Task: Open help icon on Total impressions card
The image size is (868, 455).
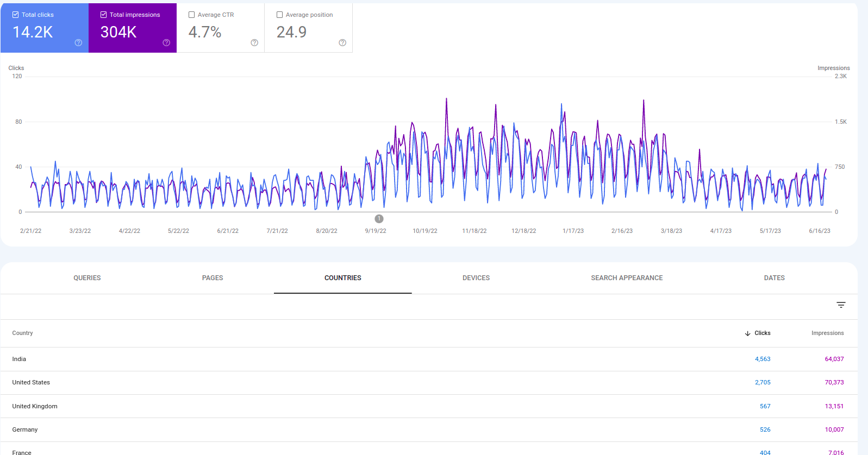Action: pos(166,43)
